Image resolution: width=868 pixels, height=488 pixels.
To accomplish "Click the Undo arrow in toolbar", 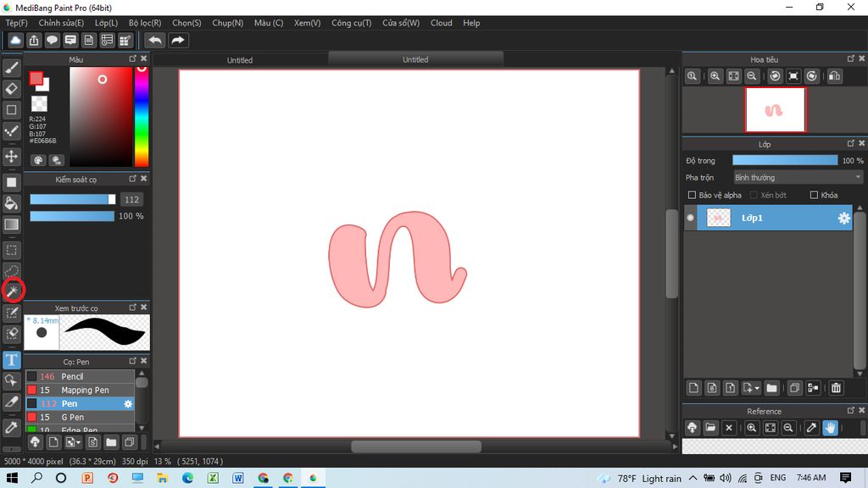I will (156, 41).
